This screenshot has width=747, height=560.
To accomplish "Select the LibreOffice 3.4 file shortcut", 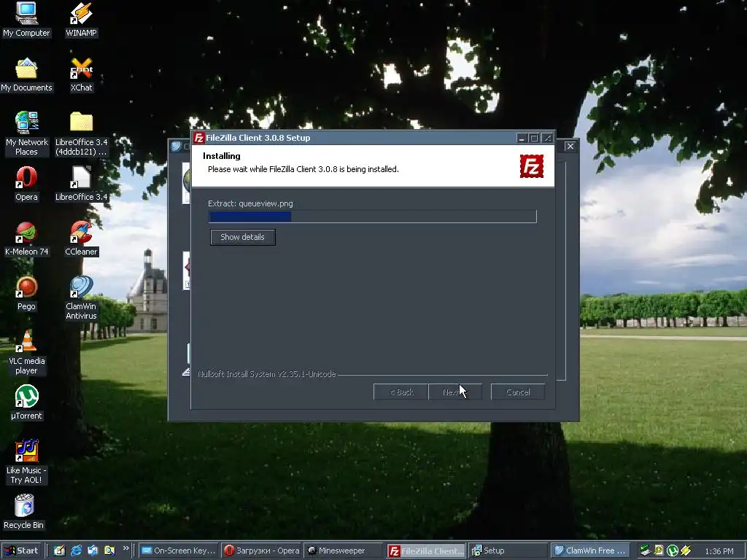I will 82,184.
